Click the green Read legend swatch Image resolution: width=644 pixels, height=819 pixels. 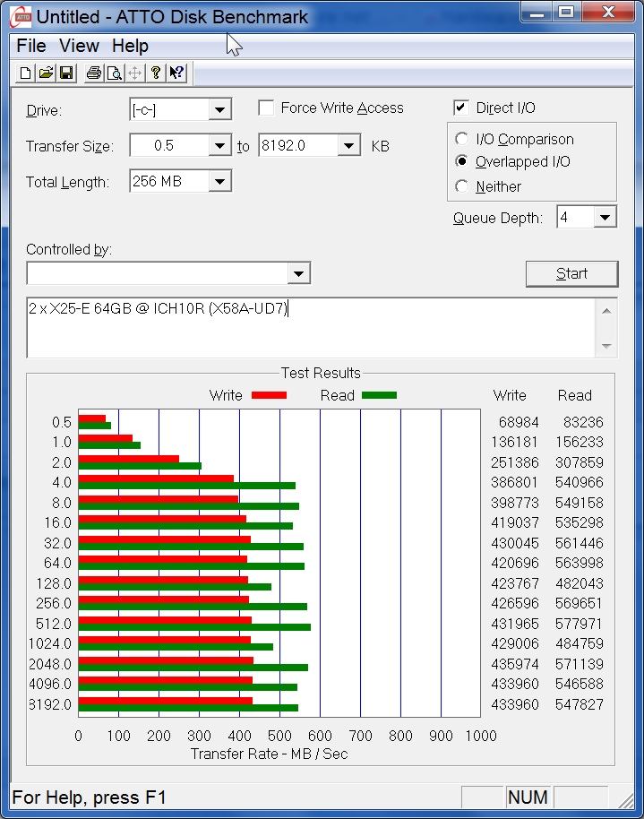379,395
